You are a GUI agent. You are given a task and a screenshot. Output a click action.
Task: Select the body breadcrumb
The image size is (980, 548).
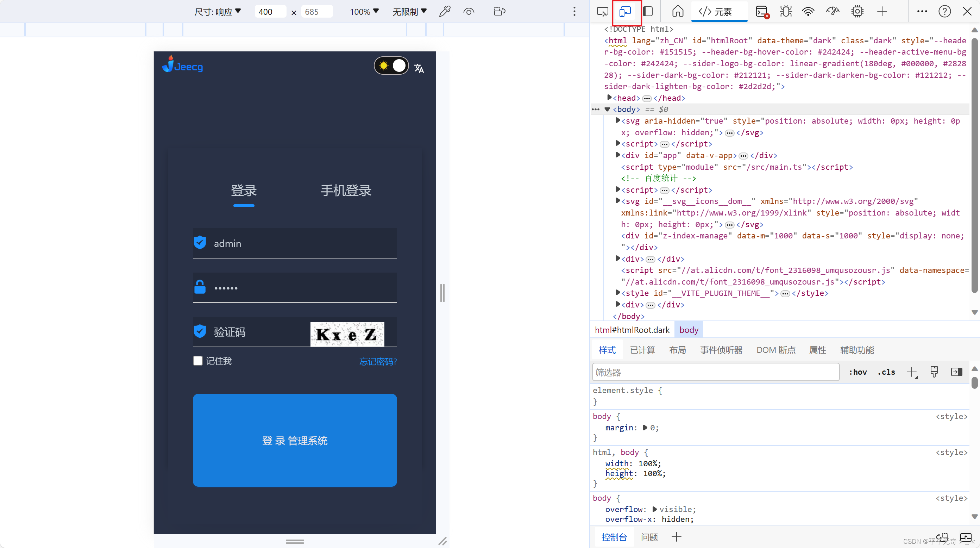point(689,330)
